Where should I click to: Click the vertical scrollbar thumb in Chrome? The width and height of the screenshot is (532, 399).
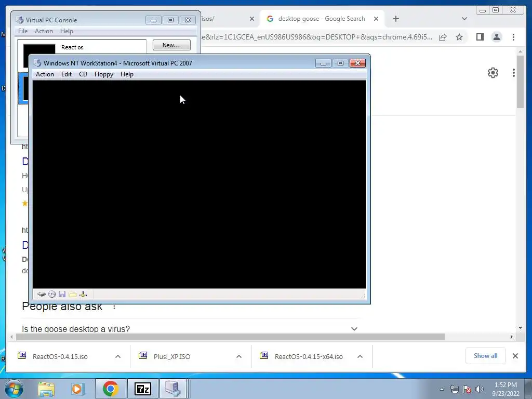520,82
